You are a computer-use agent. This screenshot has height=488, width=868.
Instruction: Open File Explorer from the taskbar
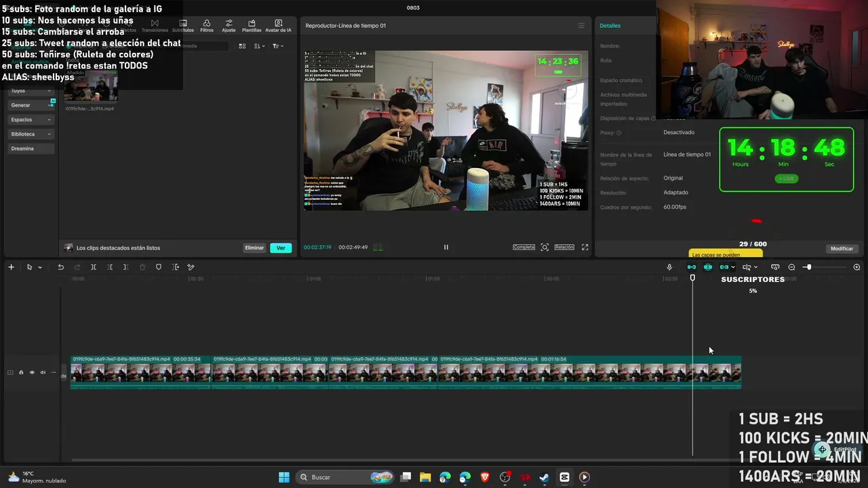425,477
